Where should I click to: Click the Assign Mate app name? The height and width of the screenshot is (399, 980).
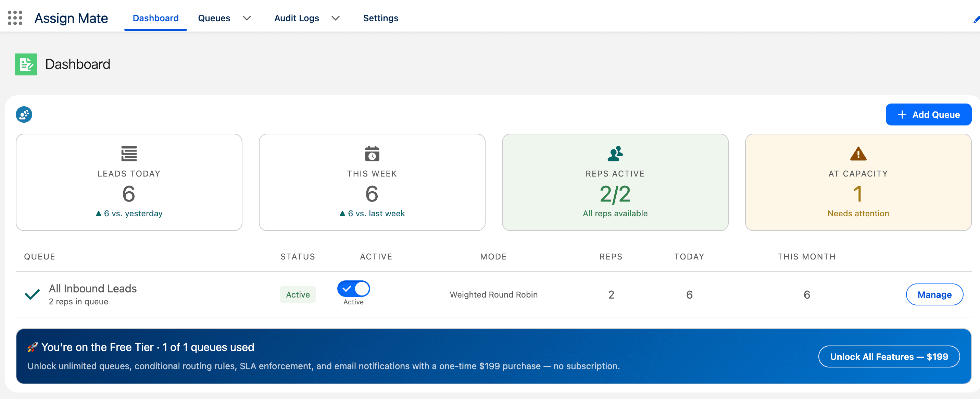click(x=71, y=18)
